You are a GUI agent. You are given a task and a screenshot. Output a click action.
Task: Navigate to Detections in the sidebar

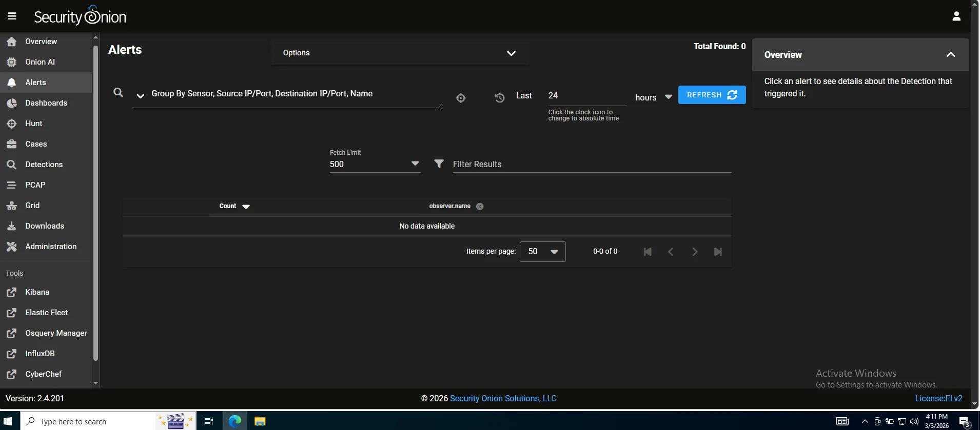44,165
